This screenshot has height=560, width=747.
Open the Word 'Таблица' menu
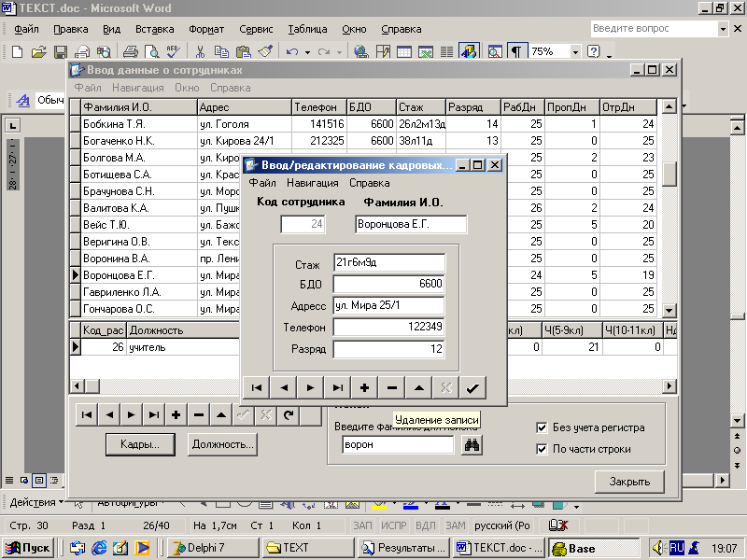click(x=307, y=29)
